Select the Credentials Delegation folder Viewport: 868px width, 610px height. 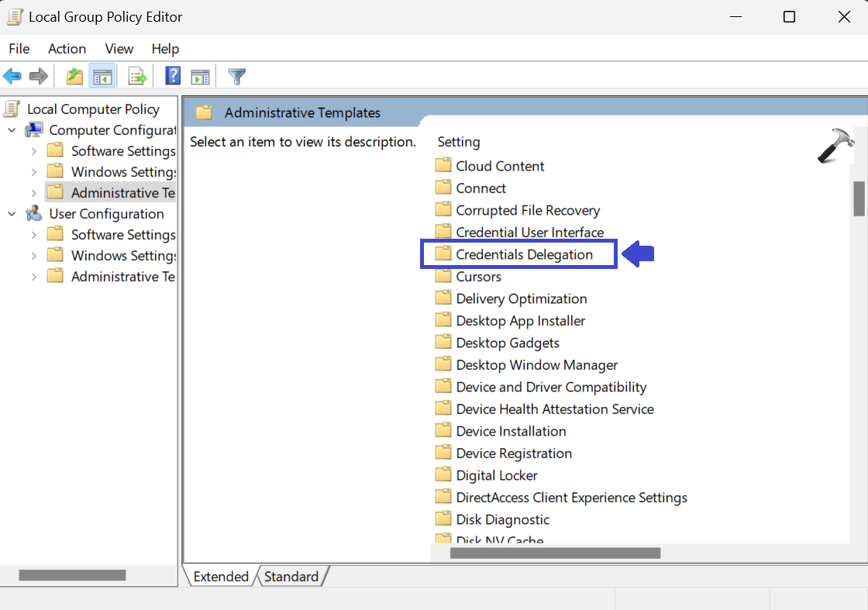pyautogui.click(x=524, y=255)
